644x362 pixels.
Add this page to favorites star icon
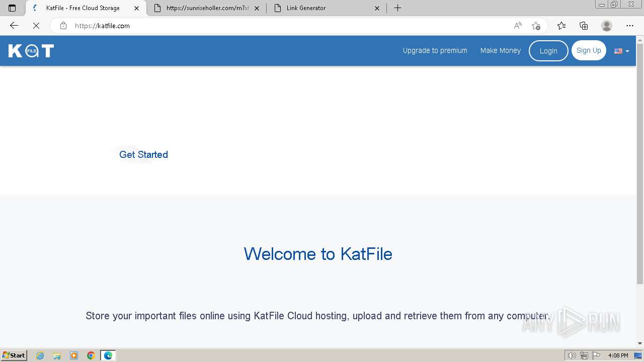coord(536,26)
